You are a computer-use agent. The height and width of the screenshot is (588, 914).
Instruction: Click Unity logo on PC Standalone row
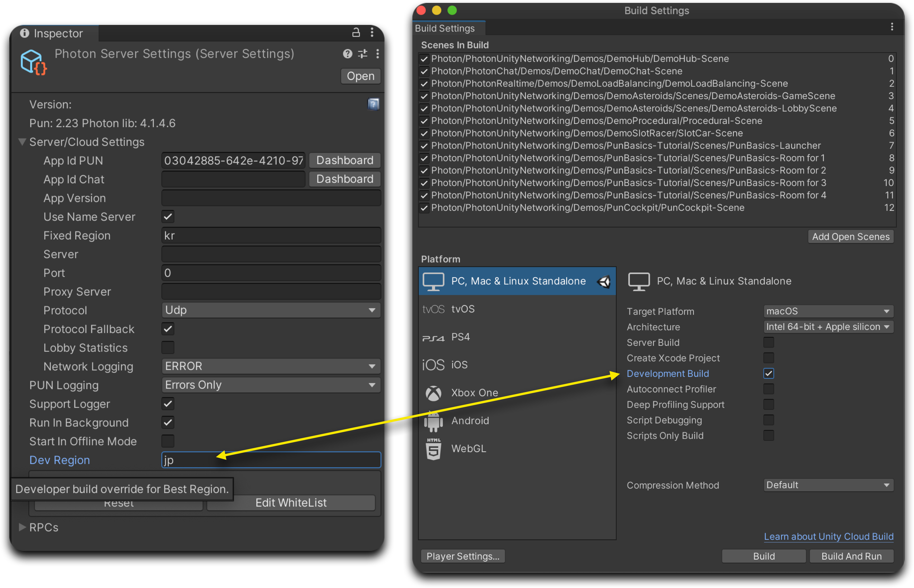click(604, 282)
